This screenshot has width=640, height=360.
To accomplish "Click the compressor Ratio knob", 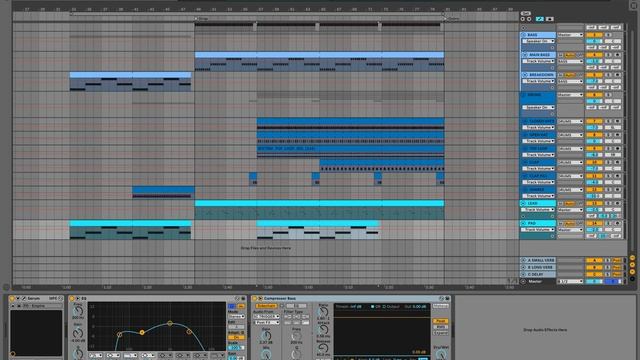I will click(322, 312).
